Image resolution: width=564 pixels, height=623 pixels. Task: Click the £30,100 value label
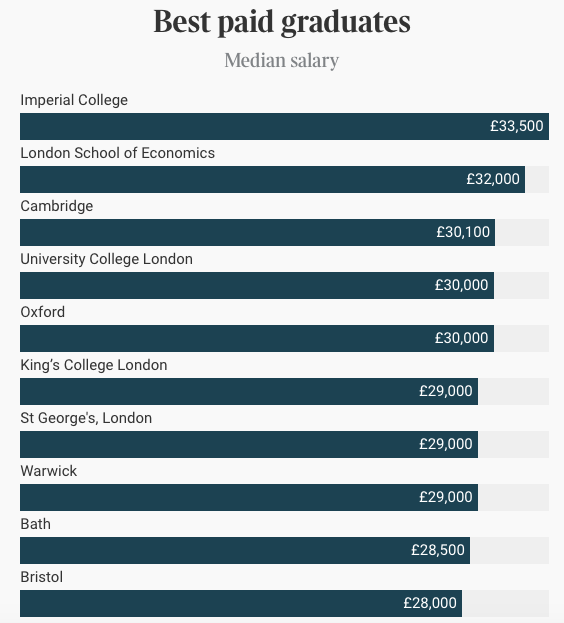tap(463, 232)
